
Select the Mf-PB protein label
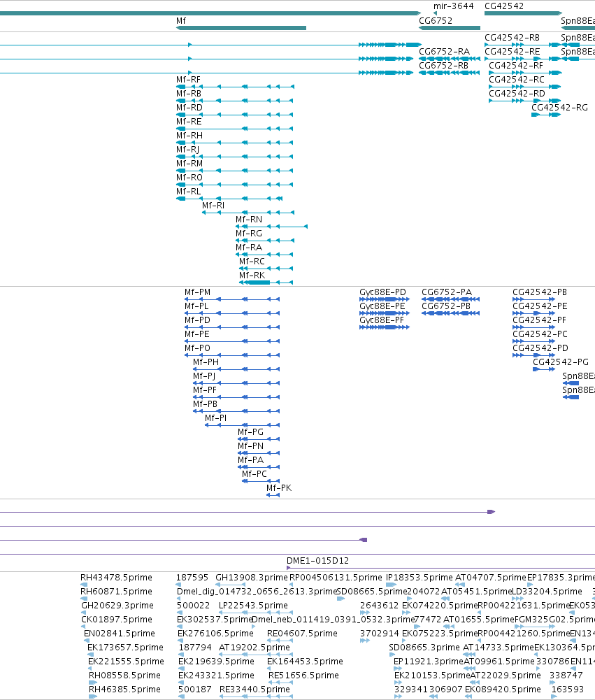point(206,404)
